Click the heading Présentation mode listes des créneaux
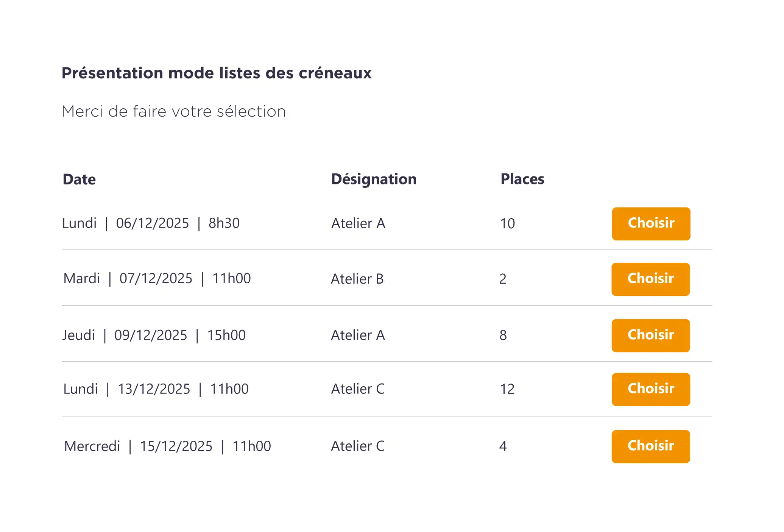The height and width of the screenshot is (532, 784). (x=217, y=73)
